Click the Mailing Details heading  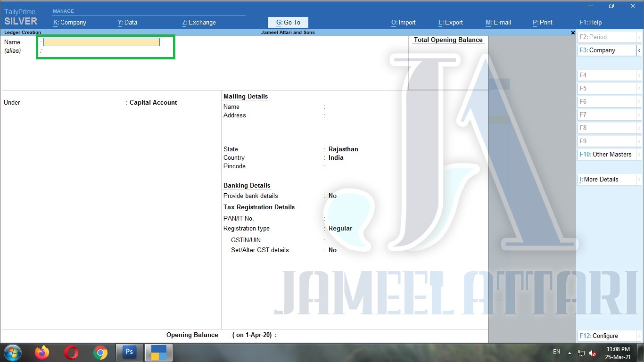(246, 96)
